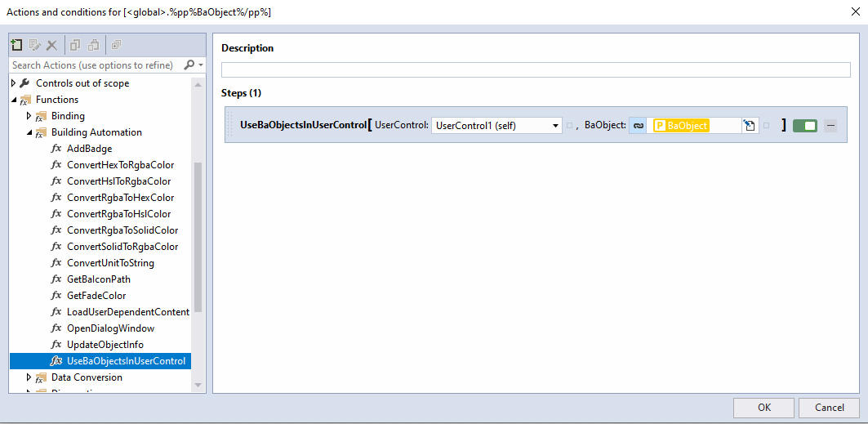Viewport: 868px width, 424px height.
Task: Select the GetFadeColor function
Action: (x=96, y=296)
